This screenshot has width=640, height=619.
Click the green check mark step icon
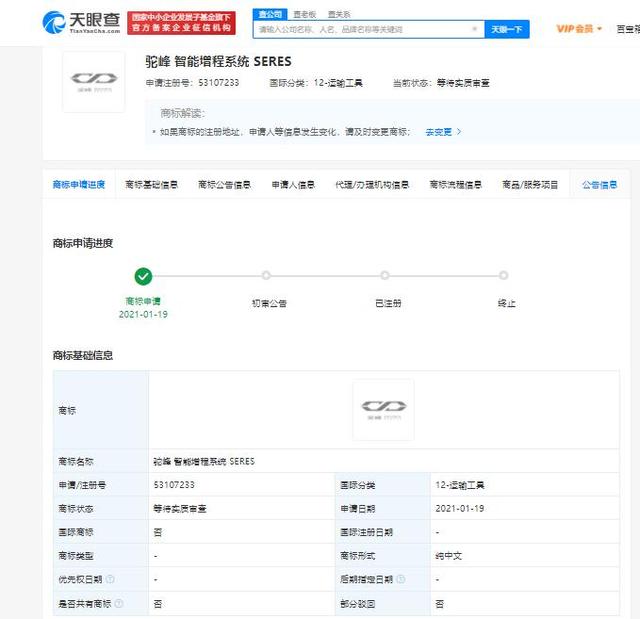point(143,276)
